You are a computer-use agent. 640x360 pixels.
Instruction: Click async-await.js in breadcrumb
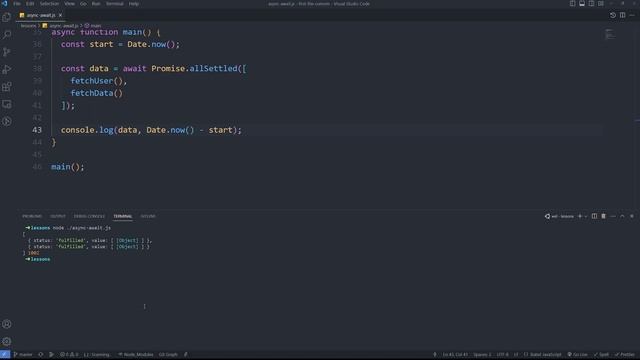(x=60, y=26)
